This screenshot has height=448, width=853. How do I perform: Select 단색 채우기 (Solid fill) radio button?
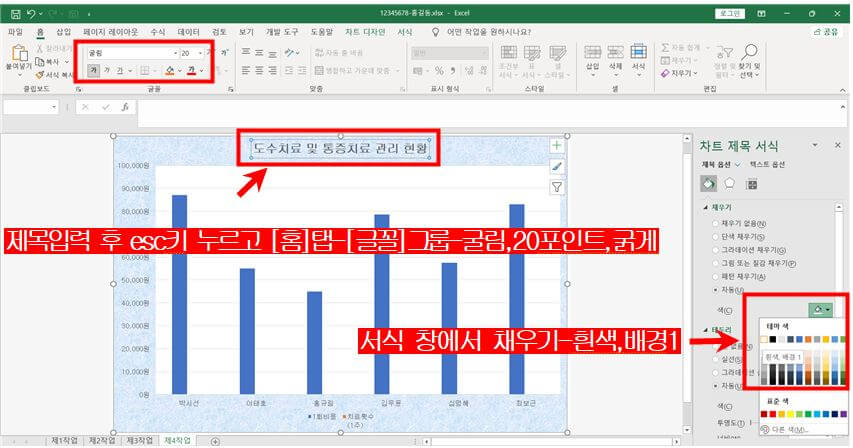(715, 237)
